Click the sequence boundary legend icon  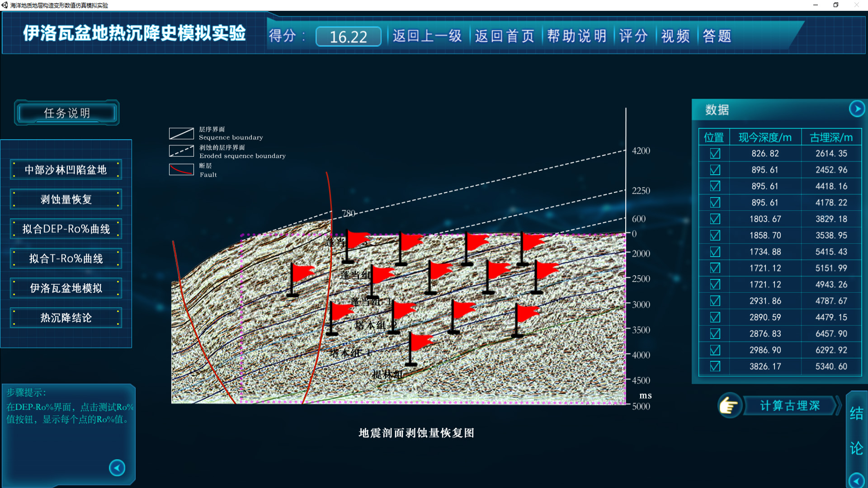coord(181,133)
